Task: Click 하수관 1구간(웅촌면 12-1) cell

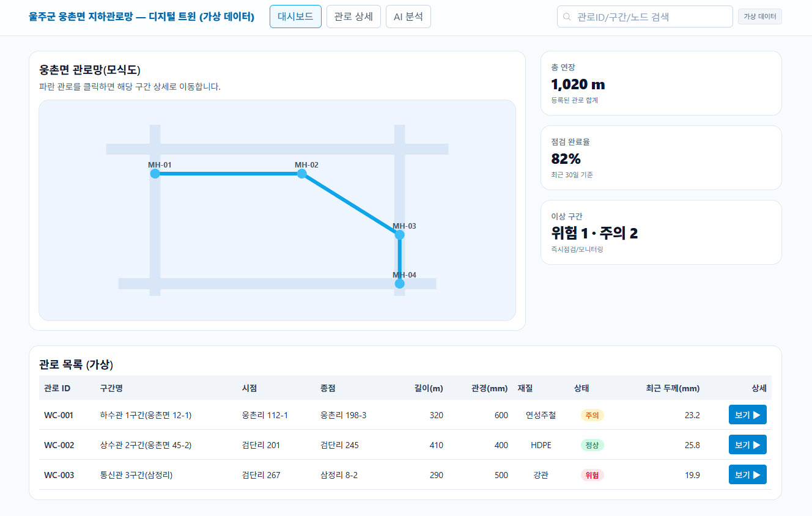Action: click(x=146, y=415)
